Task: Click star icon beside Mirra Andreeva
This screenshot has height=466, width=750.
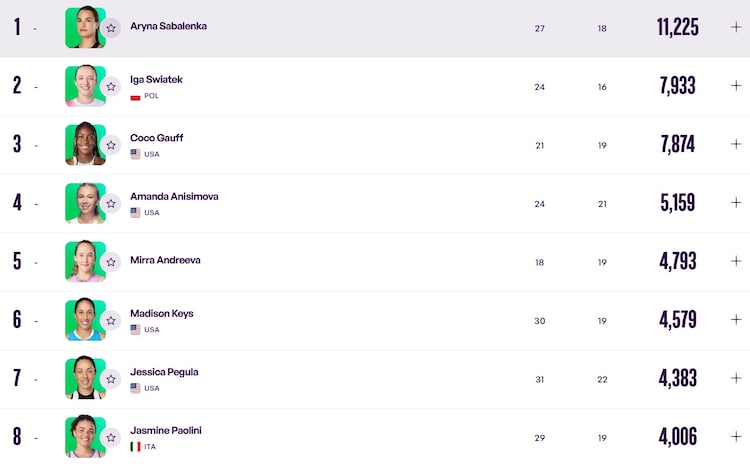Action: click(111, 262)
